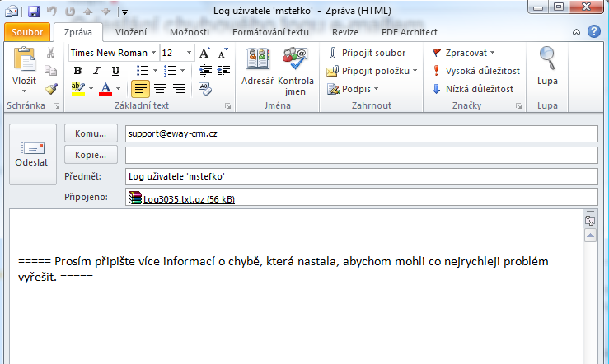The image size is (609, 364).
Task: Expand the Vložit paste options arrow
Action: 24,91
